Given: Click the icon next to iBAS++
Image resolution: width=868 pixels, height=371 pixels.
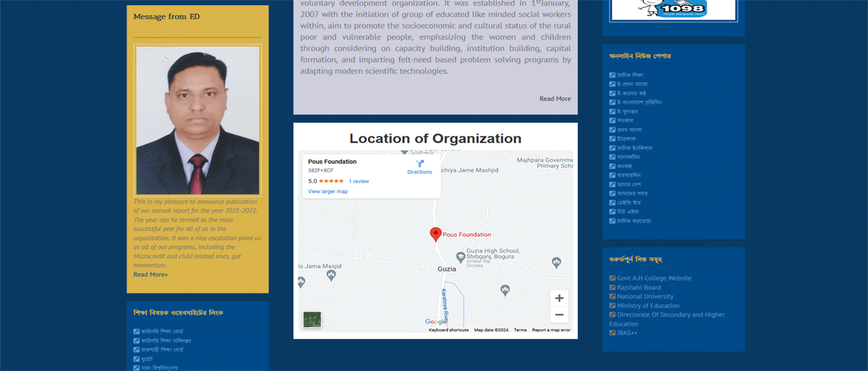Looking at the screenshot, I should [612, 333].
